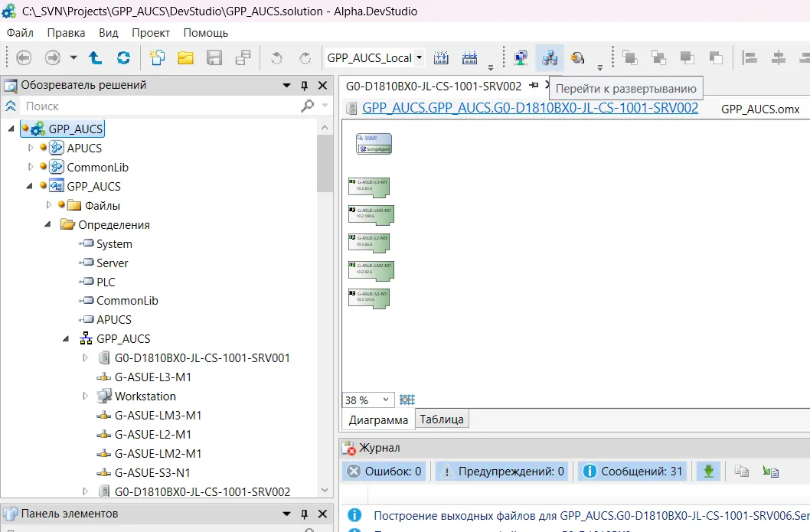Image resolution: width=810 pixels, height=532 pixels.
Task: Click the deployment icon showing networked computers
Action: click(x=549, y=58)
